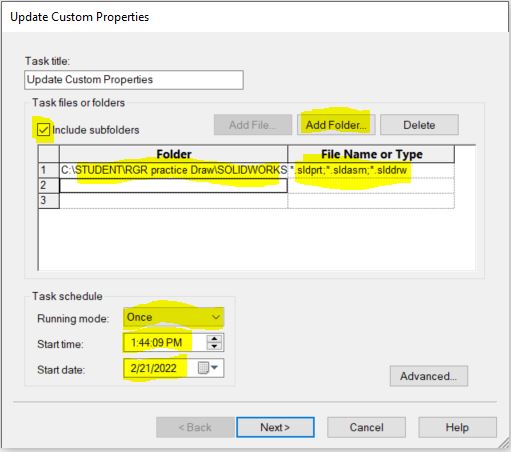The width and height of the screenshot is (511, 452).
Task: Click the empty Folder cell in row 3
Action: click(x=173, y=201)
